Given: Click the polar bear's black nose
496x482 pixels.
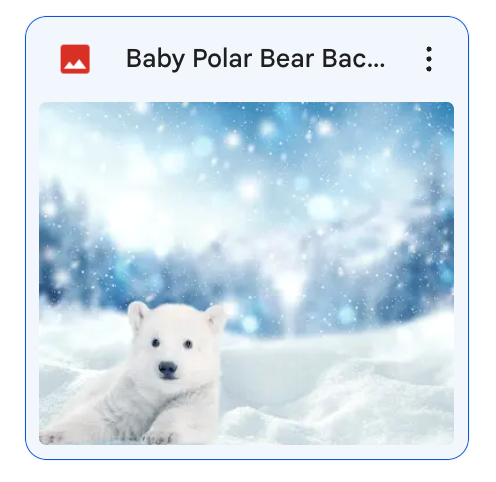Looking at the screenshot, I should click(x=168, y=369).
